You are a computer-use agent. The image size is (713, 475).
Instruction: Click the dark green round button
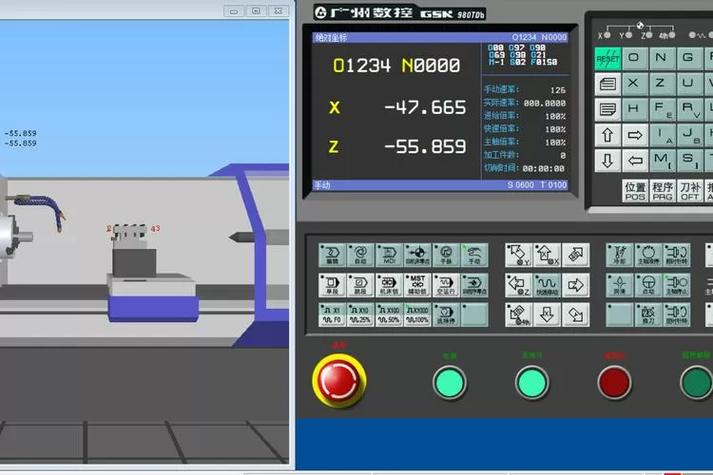pos(696,383)
